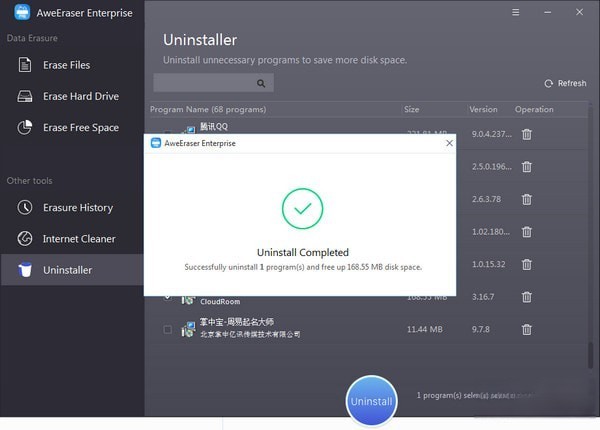Image resolution: width=600 pixels, height=430 pixels.
Task: Click the Erasure History clock icon
Action: pos(25,207)
